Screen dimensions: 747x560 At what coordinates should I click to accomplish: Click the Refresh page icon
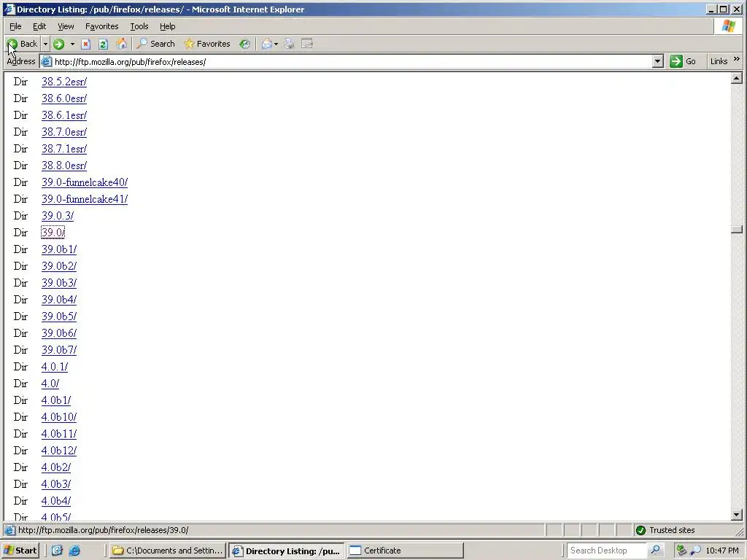pyautogui.click(x=103, y=44)
